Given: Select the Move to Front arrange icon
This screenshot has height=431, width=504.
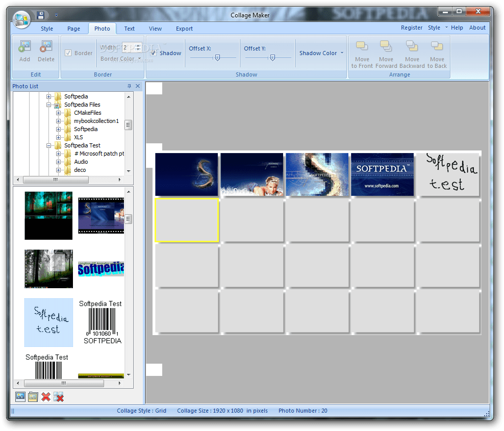Looking at the screenshot, I should click(362, 52).
